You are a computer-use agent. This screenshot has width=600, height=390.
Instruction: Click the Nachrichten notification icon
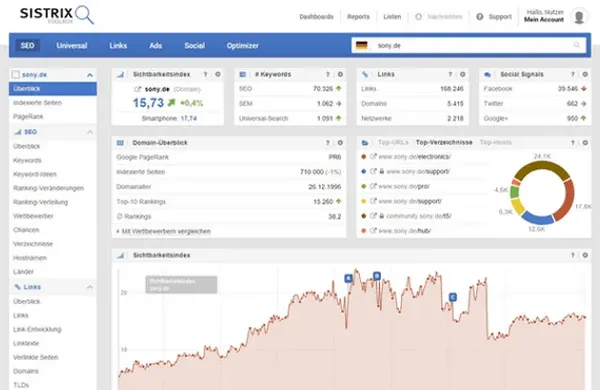419,17
